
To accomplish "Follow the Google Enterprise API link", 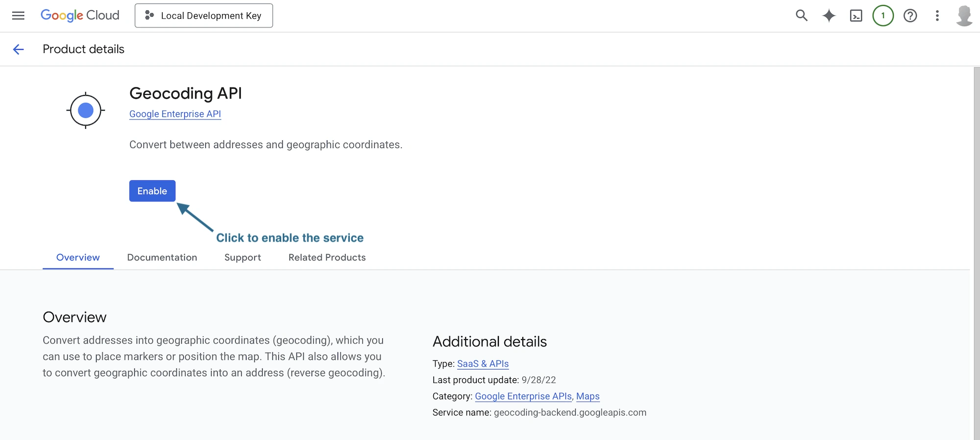I will coord(175,114).
